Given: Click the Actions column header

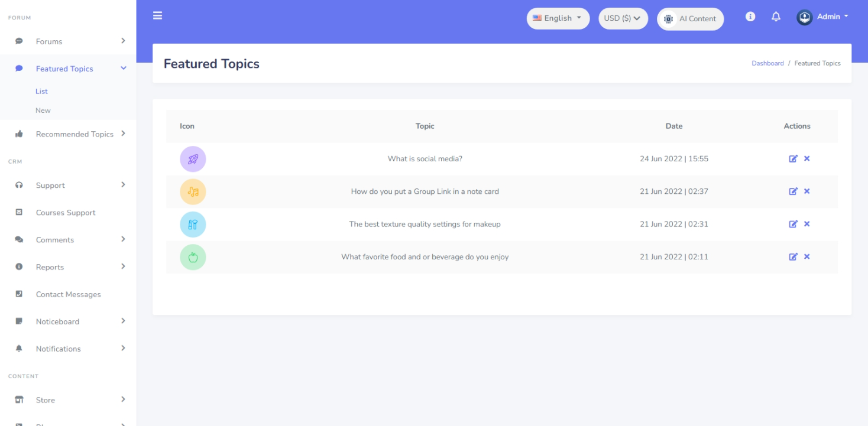Looking at the screenshot, I should point(797,126).
